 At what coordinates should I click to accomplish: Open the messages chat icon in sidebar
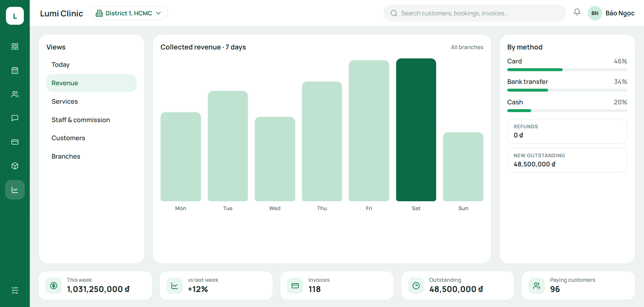click(x=15, y=118)
